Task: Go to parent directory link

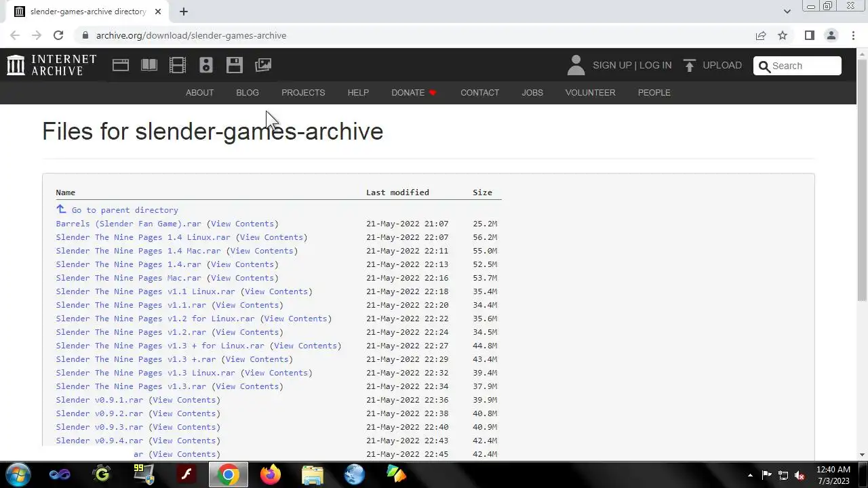Action: click(x=125, y=210)
